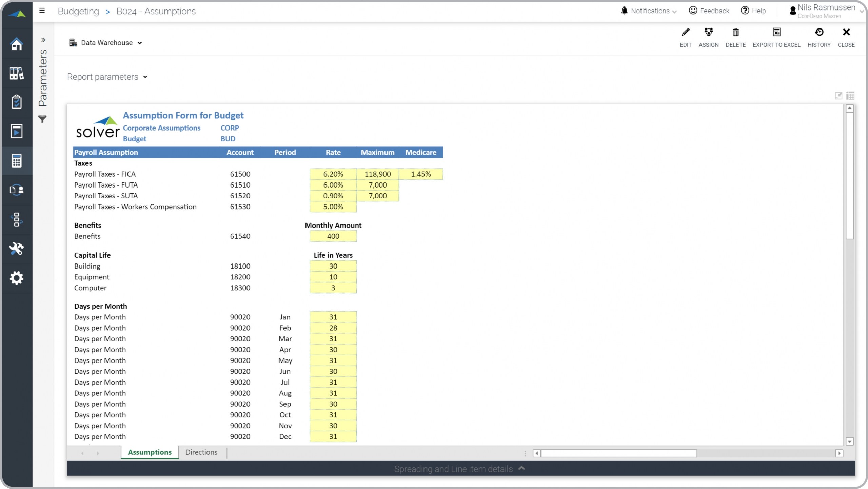This screenshot has width=868, height=489.
Task: Click the Assign icon
Action: (x=708, y=33)
